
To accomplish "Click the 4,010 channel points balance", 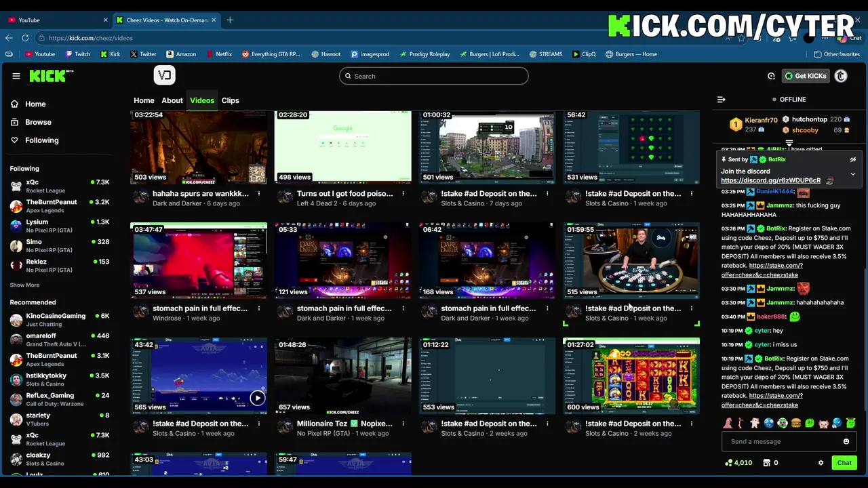I will pyautogui.click(x=738, y=463).
